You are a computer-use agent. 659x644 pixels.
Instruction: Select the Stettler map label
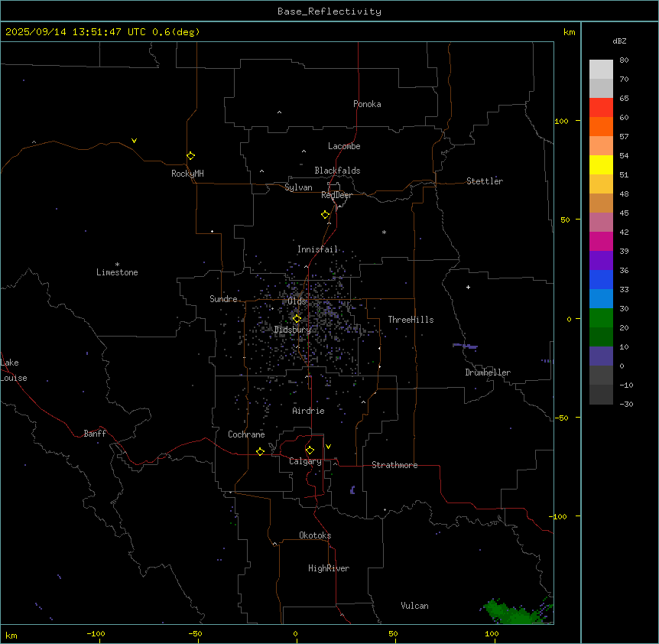(485, 181)
